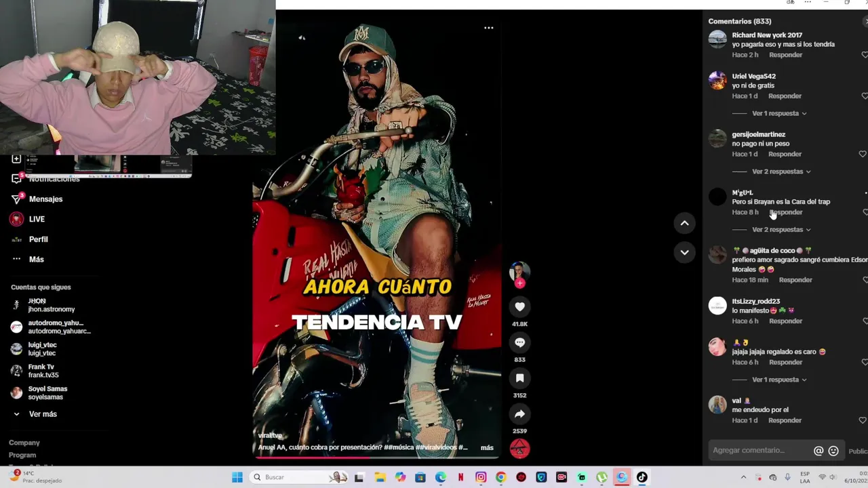Screen dimensions: 868x488
Task: Expand 'Ver 2 respuestas' under M'gU'L comment
Action: [781, 230]
